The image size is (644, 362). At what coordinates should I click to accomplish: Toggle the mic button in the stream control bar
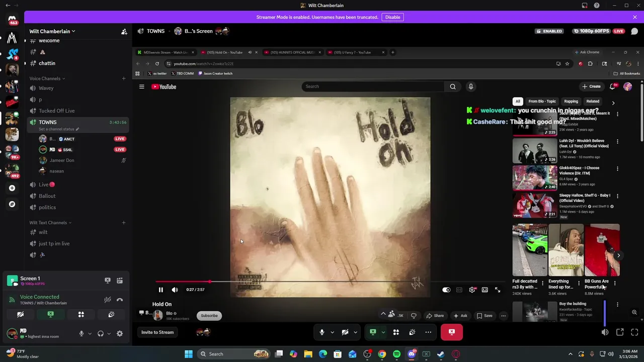[x=322, y=332]
